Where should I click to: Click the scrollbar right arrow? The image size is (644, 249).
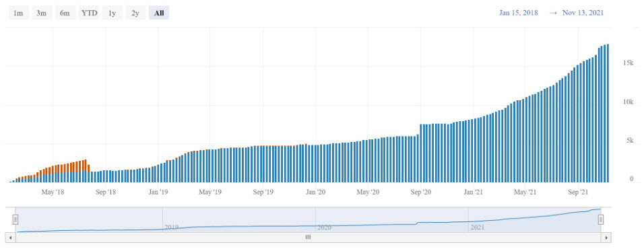point(606,237)
